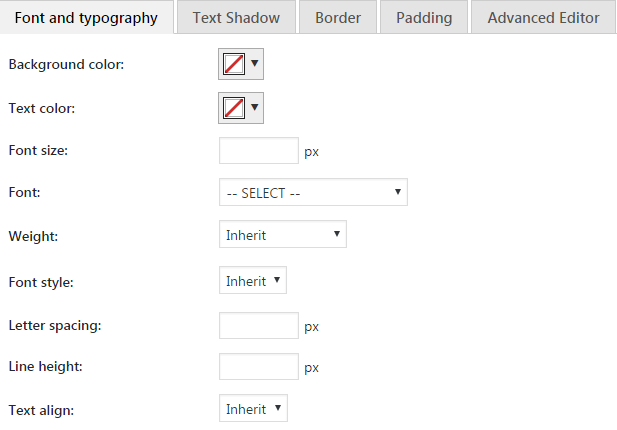Open the Advanced Editor tab
Image resolution: width=617 pixels, height=430 pixels.
[x=543, y=17]
